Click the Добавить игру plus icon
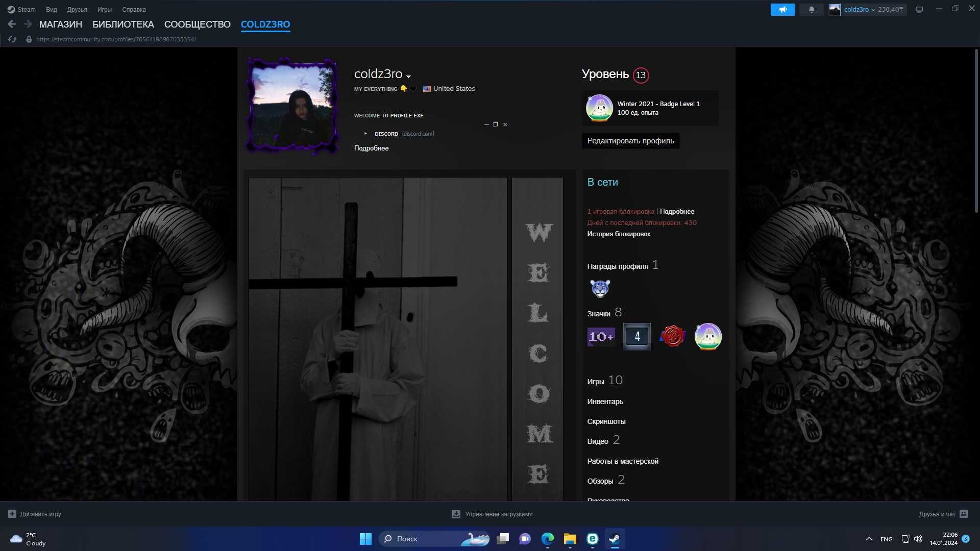The image size is (980, 551). click(12, 514)
